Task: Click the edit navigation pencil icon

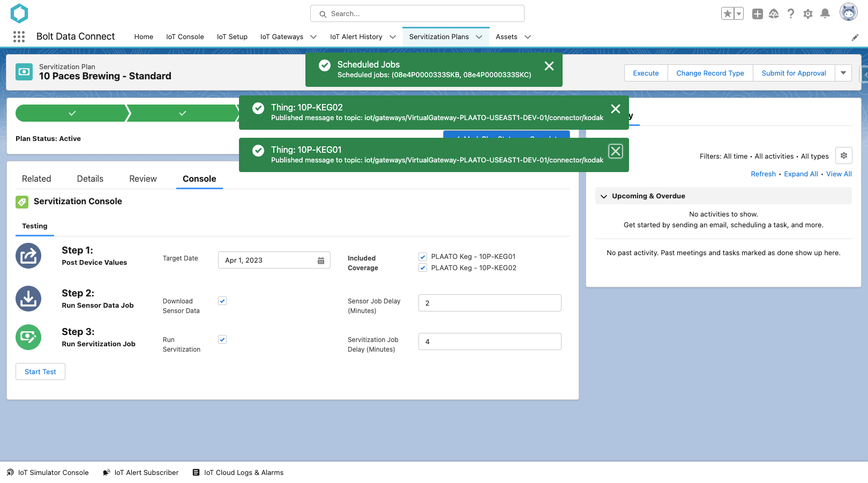Action: pos(855,37)
